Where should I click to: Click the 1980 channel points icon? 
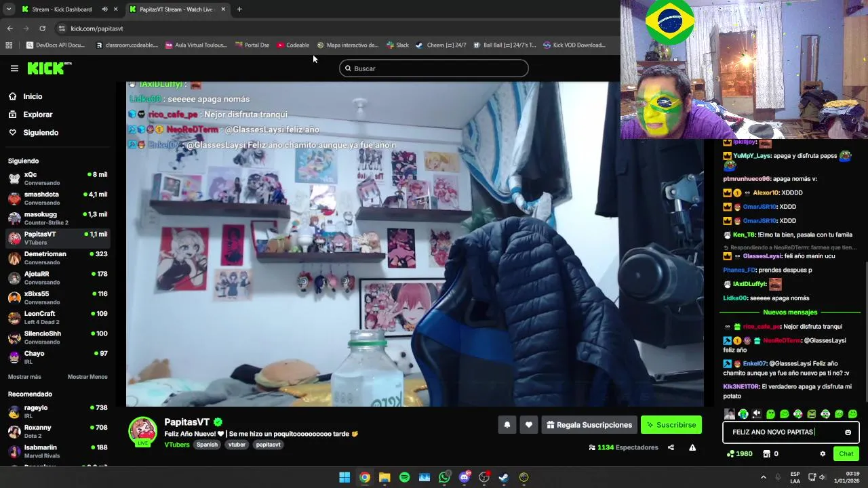pos(730,453)
